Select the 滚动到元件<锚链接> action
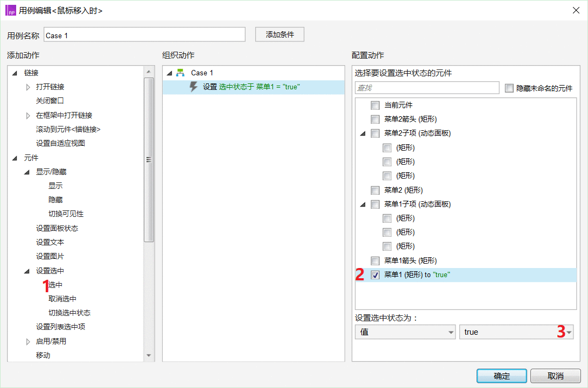The width and height of the screenshot is (588, 388). pos(68,129)
